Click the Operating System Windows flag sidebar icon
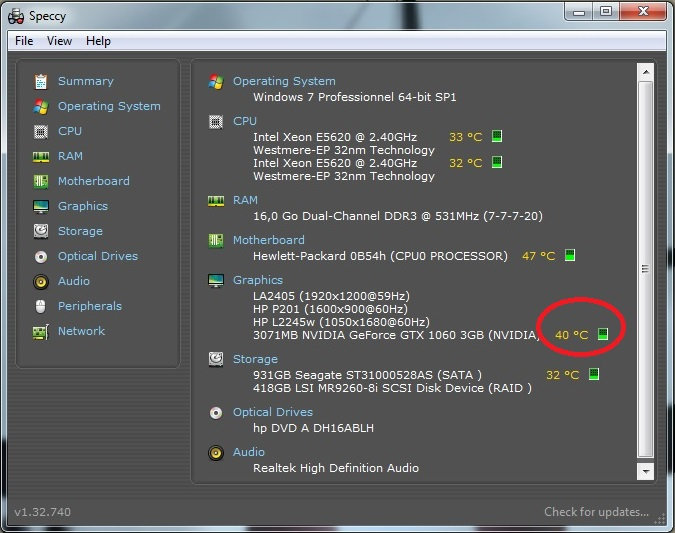The height and width of the screenshot is (533, 675). point(41,106)
